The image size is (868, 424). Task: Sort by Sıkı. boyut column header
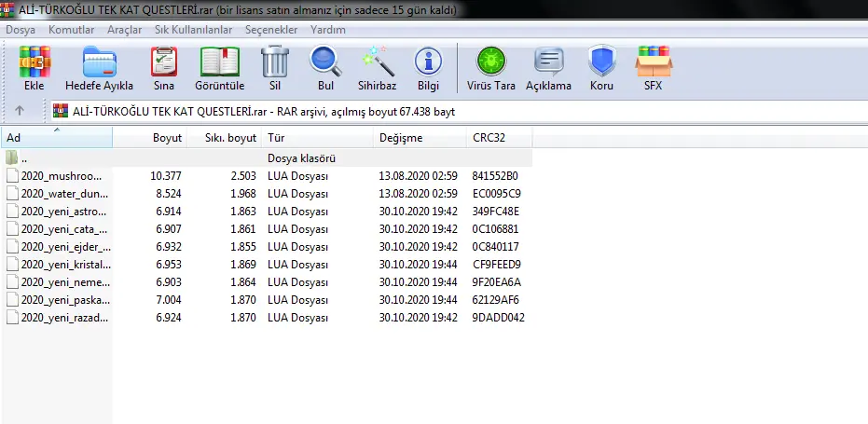[x=224, y=138]
